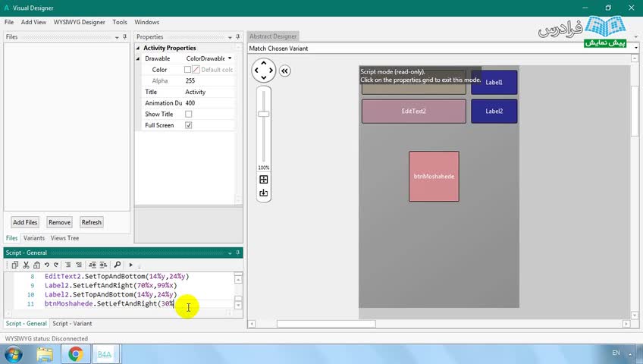Screen dimensions: 643x364
Task: Open the Add View menu
Action: coord(33,22)
